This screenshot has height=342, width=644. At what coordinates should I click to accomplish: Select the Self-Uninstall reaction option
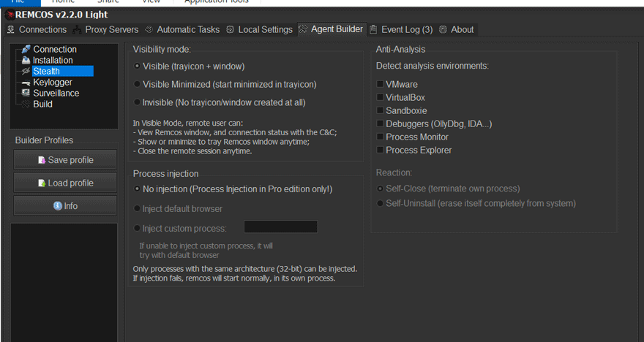(380, 203)
